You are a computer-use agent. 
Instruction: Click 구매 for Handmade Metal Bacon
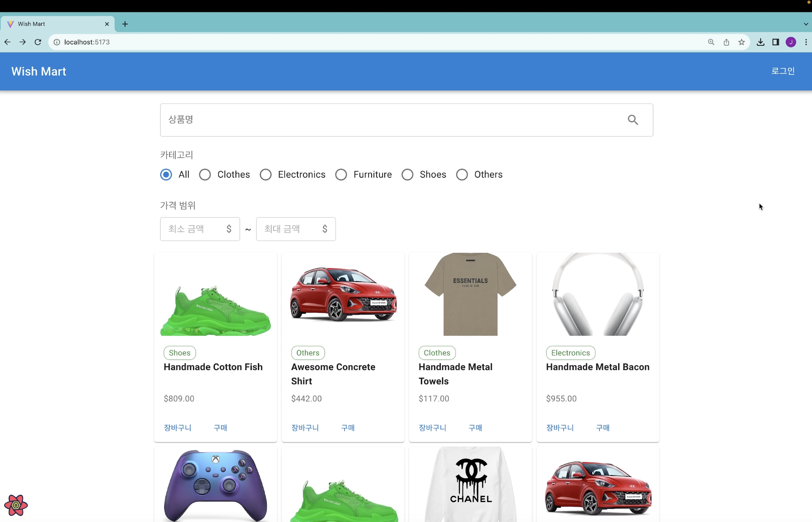point(602,428)
